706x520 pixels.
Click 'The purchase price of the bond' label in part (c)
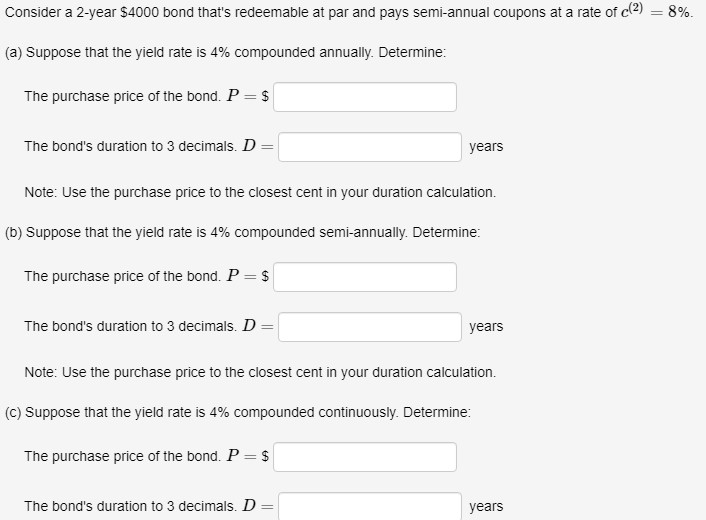coord(122,456)
